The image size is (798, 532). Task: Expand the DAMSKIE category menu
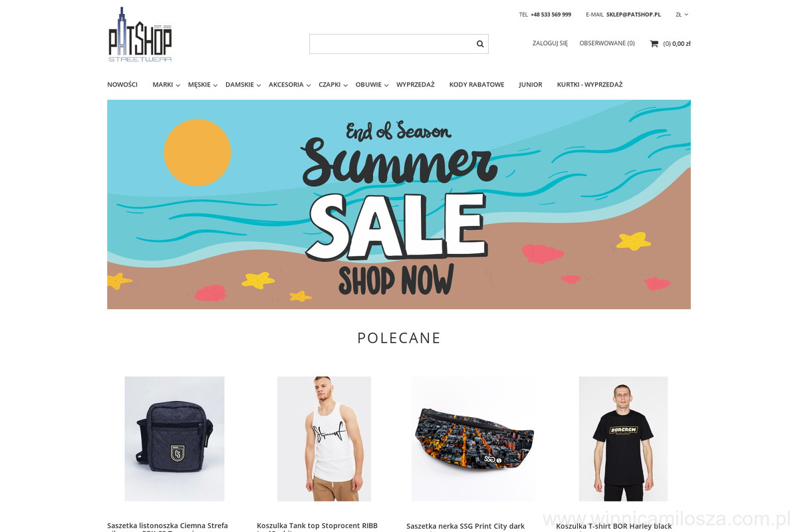[243, 84]
